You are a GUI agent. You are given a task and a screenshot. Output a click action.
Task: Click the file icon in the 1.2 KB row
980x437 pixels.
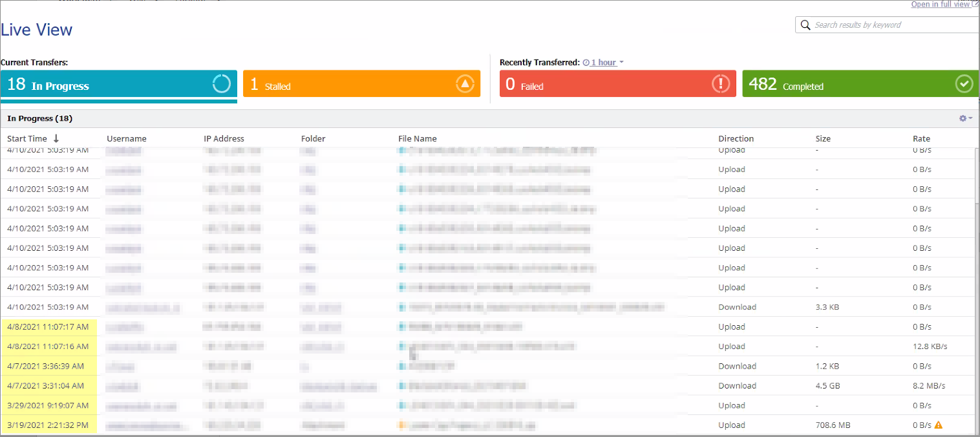[x=402, y=366]
